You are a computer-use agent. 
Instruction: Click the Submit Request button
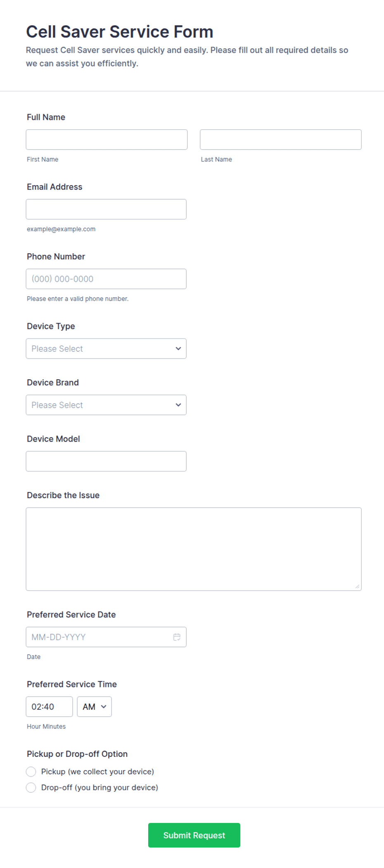194,835
